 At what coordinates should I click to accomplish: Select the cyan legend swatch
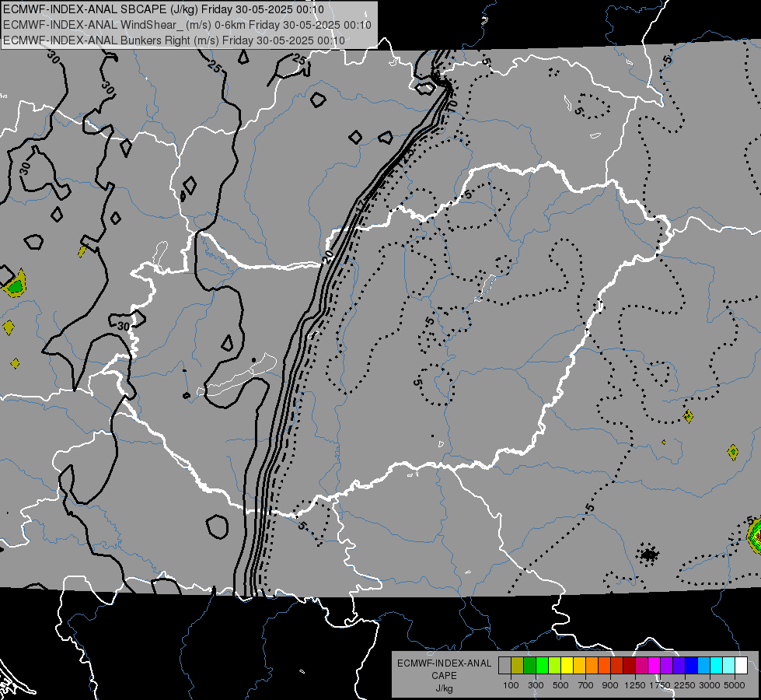[717, 665]
